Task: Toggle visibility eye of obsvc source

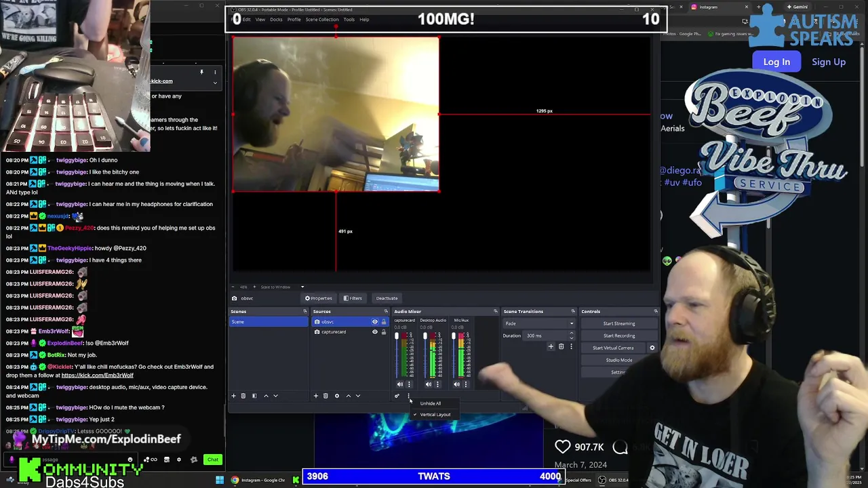Action: [374, 322]
